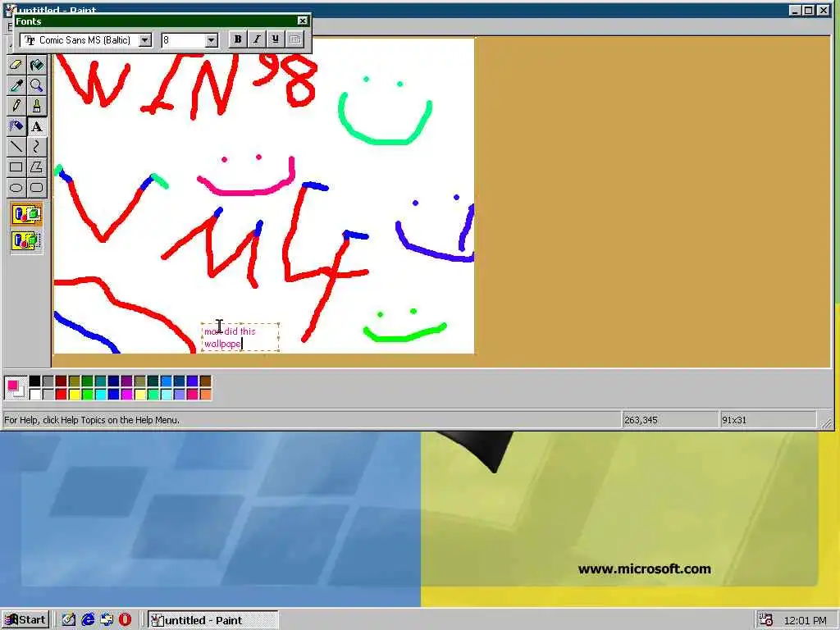Click the 'untitled - Paint' taskbar button
840x630 pixels.
(x=212, y=620)
